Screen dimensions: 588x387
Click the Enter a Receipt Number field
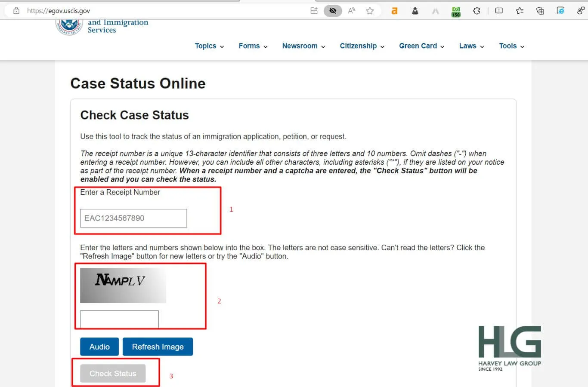(x=133, y=218)
